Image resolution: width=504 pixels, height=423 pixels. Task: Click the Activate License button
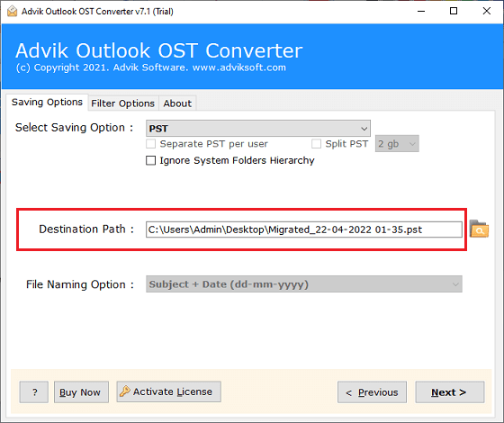[x=169, y=391]
